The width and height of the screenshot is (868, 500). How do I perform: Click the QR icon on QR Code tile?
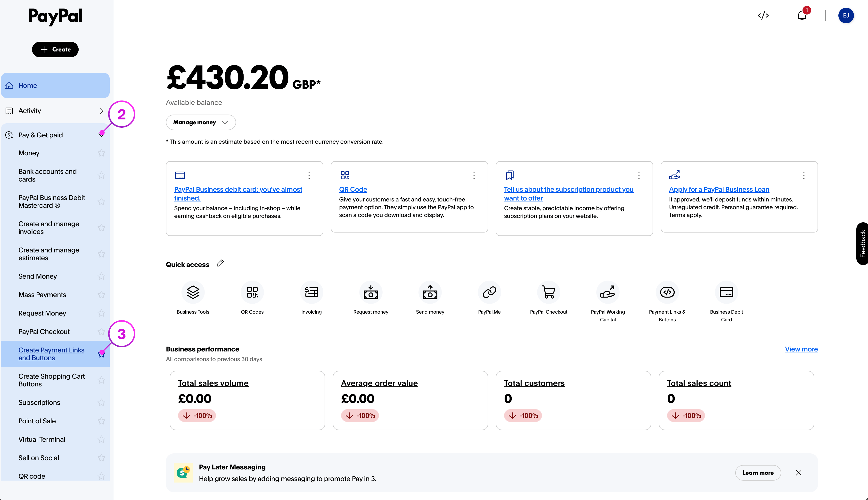pyautogui.click(x=345, y=175)
